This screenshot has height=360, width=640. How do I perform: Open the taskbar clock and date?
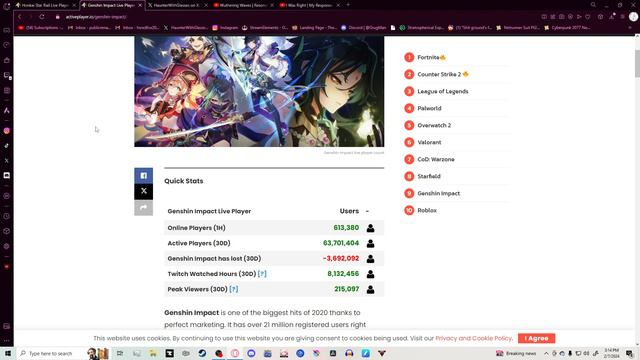pyautogui.click(x=611, y=353)
